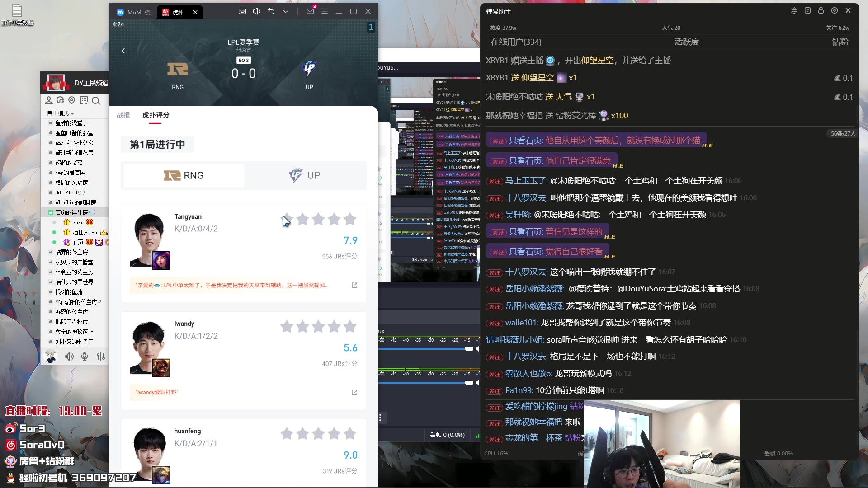Go back using the Hupu page arrow

[123, 51]
